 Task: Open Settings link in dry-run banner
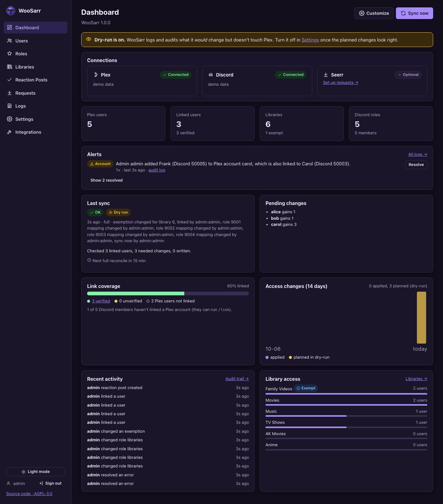310,40
